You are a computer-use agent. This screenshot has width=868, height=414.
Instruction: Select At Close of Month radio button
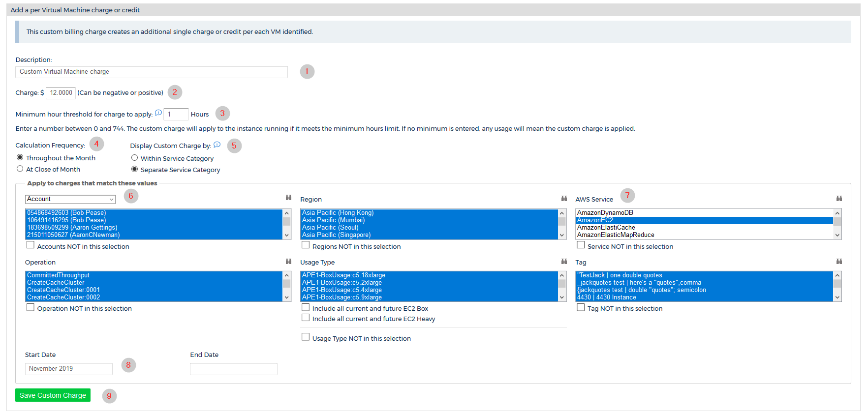coord(20,169)
